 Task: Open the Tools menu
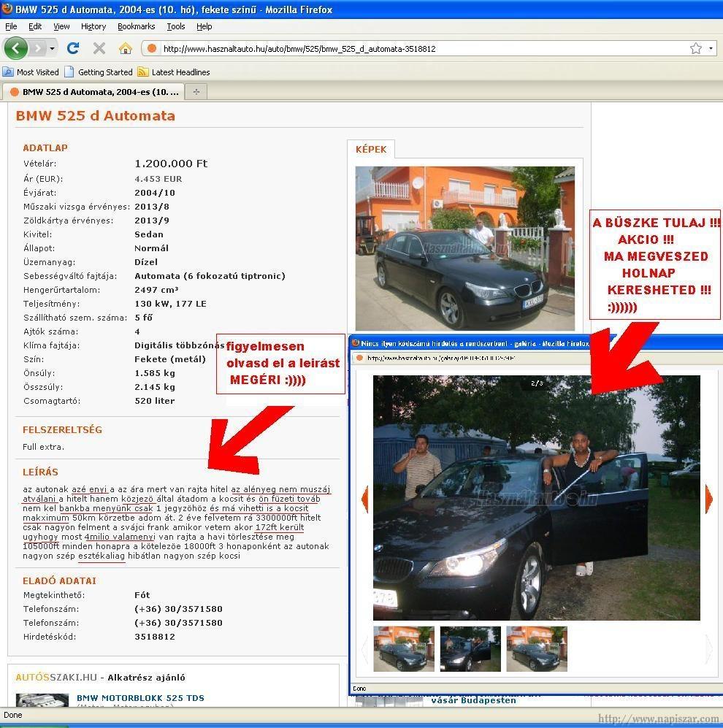tap(176, 26)
